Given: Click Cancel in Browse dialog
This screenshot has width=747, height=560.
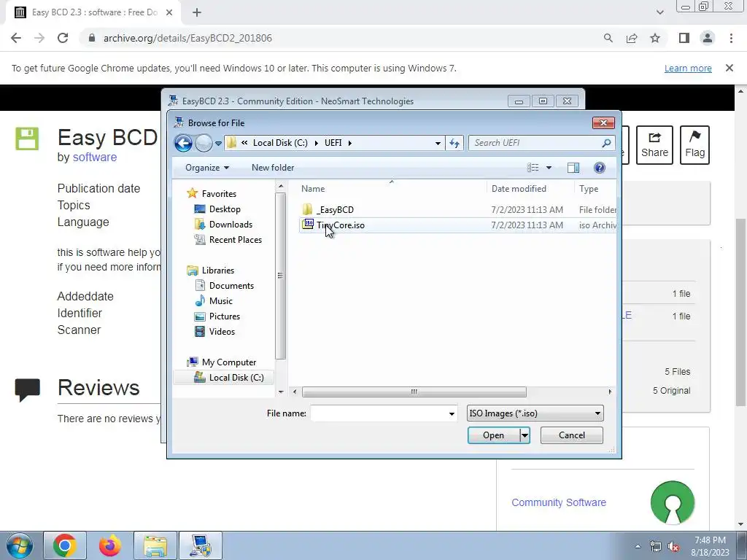Looking at the screenshot, I should coord(572,435).
